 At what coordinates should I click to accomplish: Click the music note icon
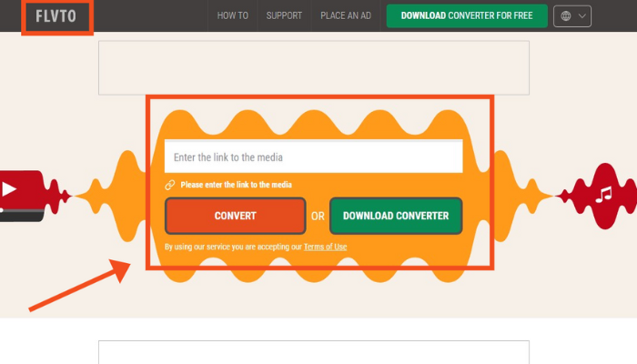point(603,195)
